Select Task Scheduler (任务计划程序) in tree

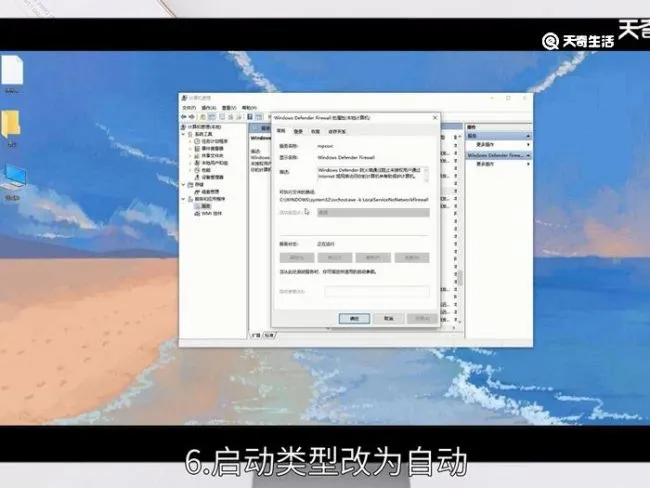click(211, 141)
